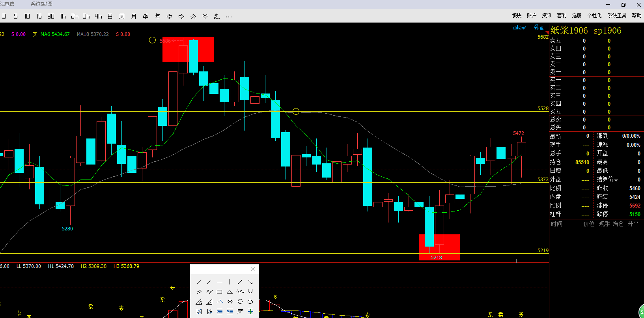Image resolution: width=644 pixels, height=318 pixels.
Task: Click the MA6 5434.67 indicator label
Action: click(x=55, y=34)
